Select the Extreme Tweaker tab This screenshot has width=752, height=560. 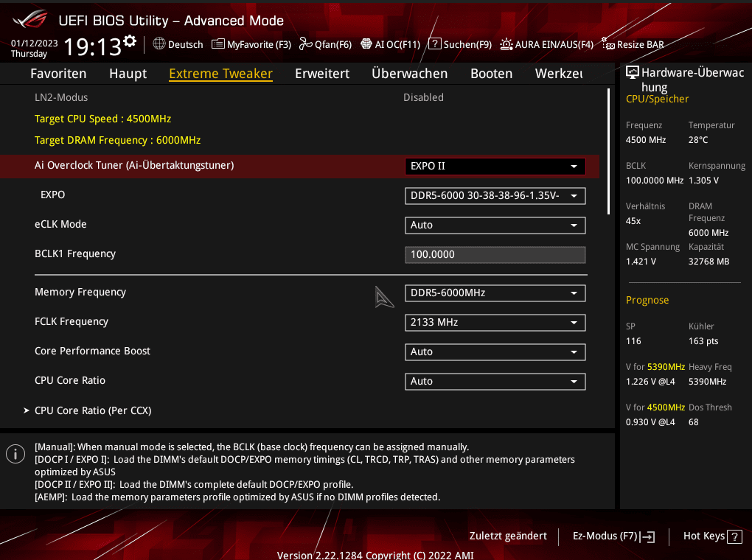click(220, 74)
